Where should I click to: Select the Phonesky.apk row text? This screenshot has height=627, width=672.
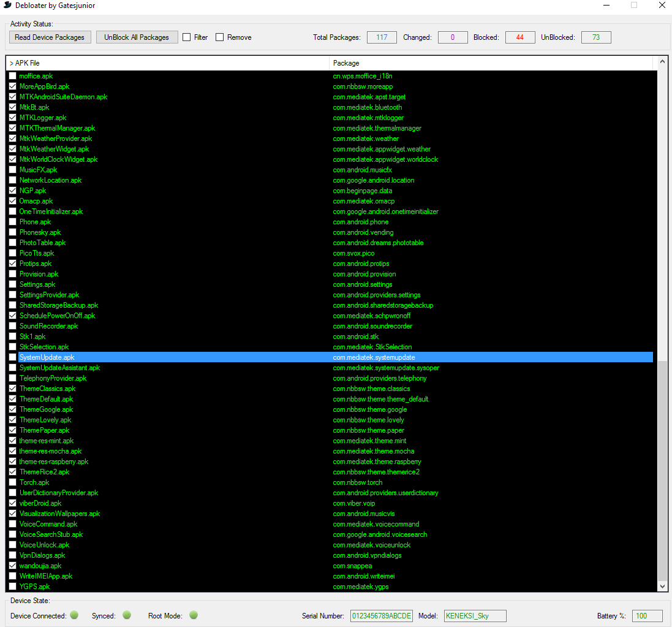coord(40,232)
